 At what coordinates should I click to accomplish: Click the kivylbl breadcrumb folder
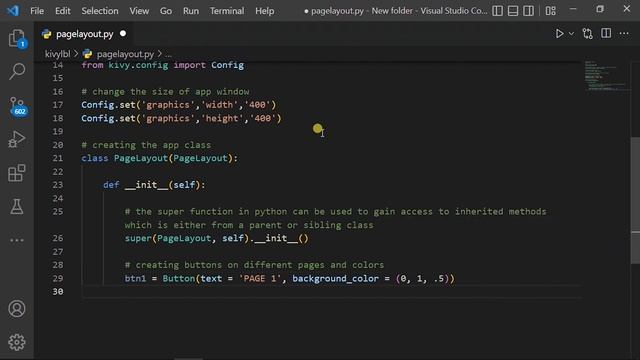point(58,54)
